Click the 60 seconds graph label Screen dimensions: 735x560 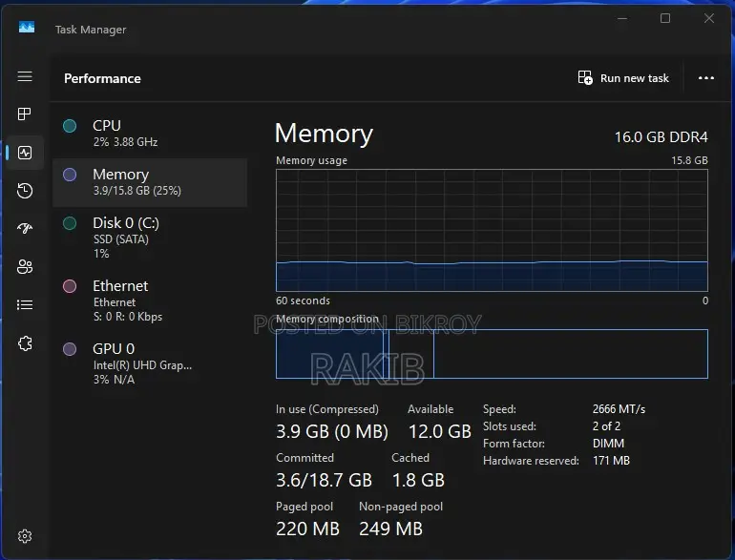pyautogui.click(x=303, y=301)
